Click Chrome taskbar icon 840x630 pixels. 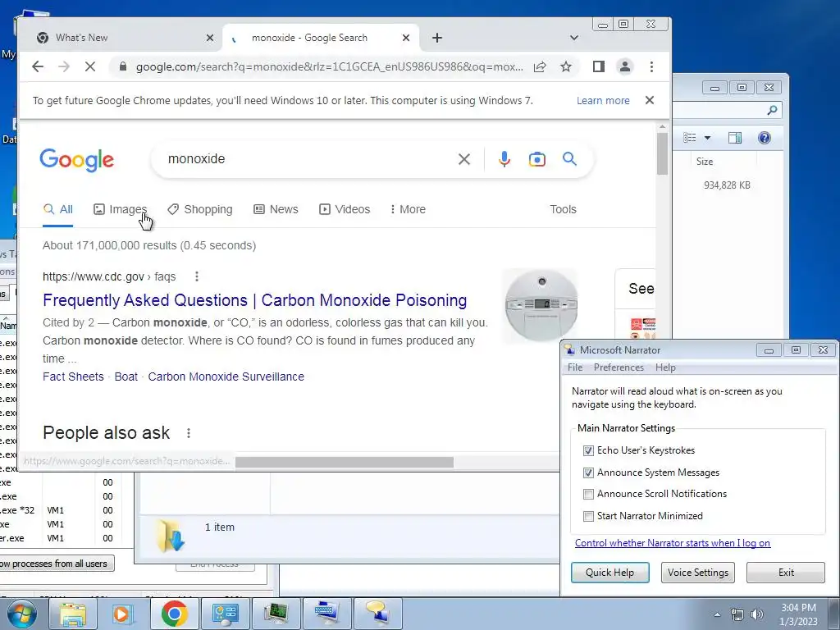[174, 614]
